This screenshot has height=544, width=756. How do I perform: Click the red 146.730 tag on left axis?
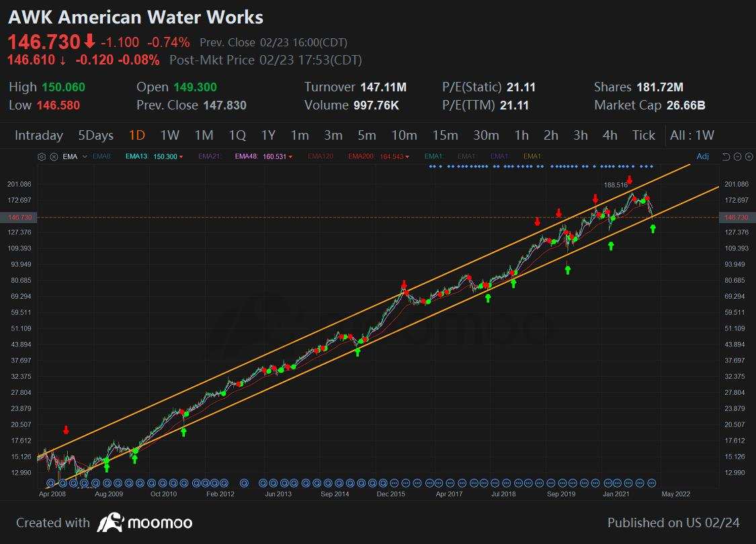pos(19,218)
